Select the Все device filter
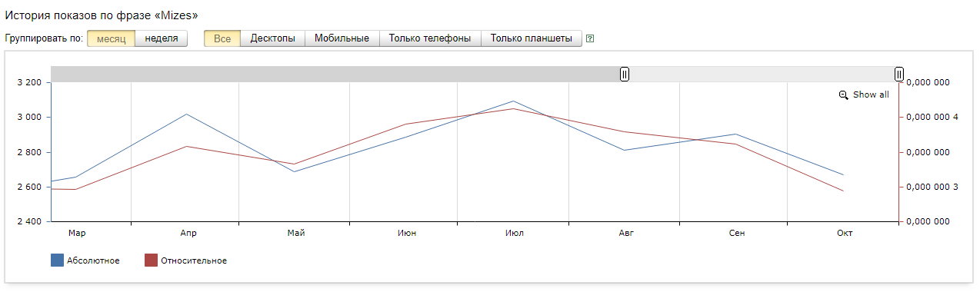Screen dimensions: 980x292 (x=222, y=38)
